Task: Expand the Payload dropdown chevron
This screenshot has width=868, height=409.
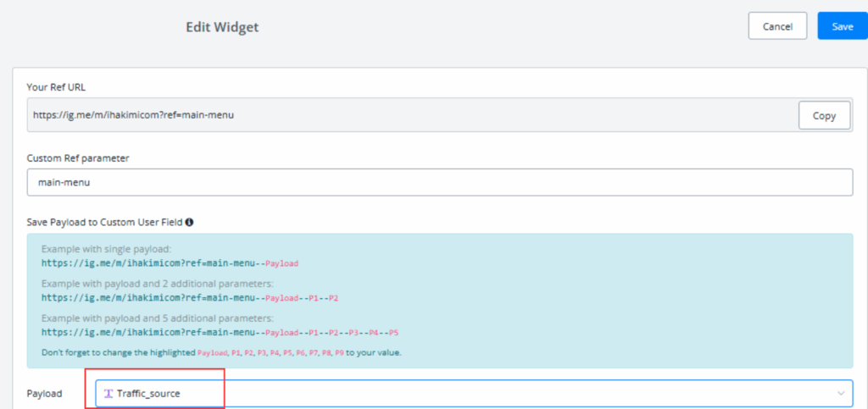Action: click(x=841, y=394)
